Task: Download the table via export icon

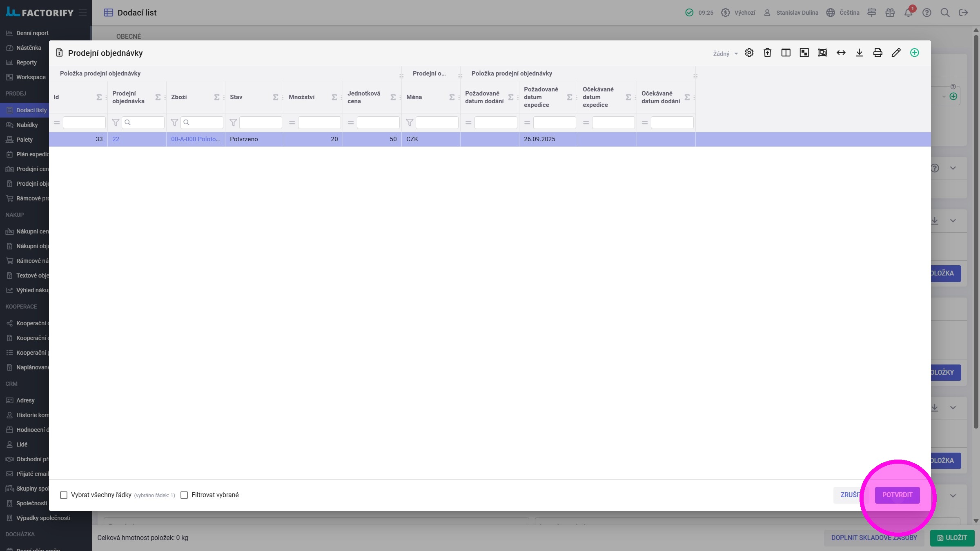Action: [859, 53]
